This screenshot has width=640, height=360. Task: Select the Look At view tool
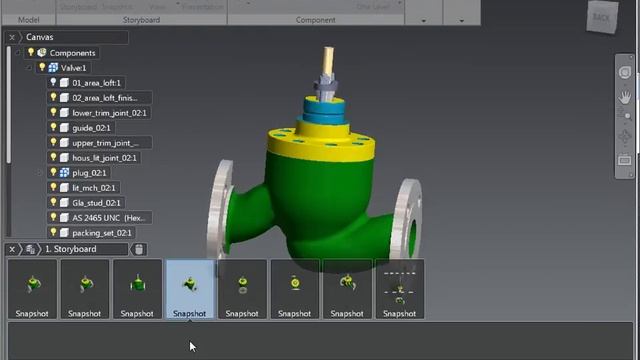624,160
